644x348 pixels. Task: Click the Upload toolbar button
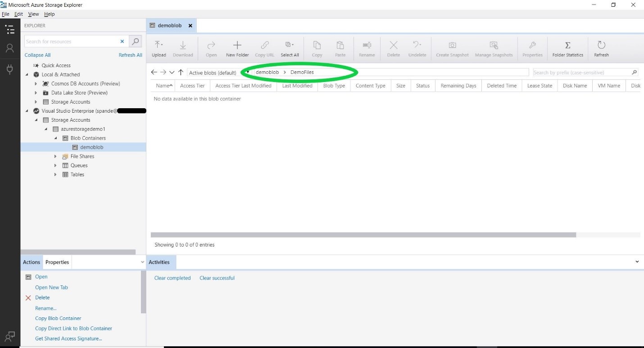pos(159,49)
